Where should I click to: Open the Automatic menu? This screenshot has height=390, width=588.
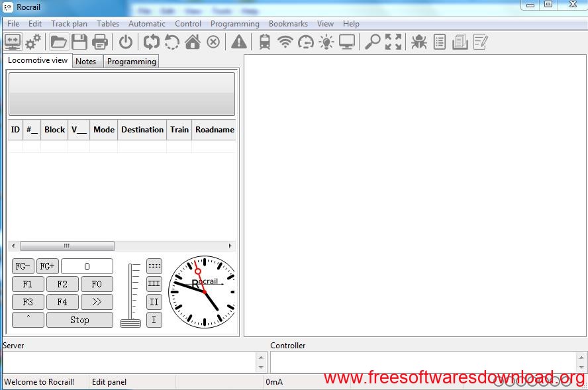146,24
